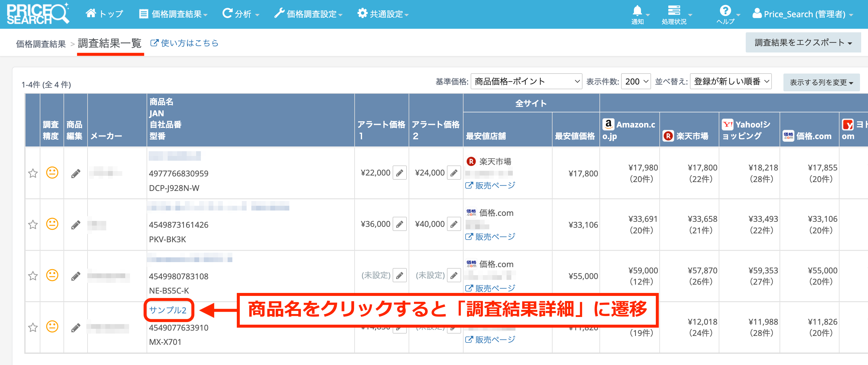Viewport: 868px width, 365px height.
Task: Open the 基準価格 dropdown
Action: [526, 82]
